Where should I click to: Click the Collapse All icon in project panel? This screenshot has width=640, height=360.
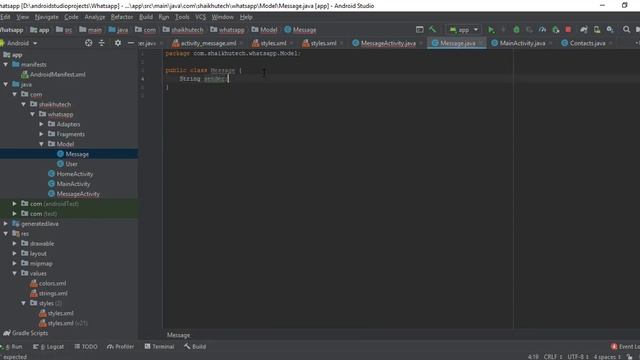(102, 43)
